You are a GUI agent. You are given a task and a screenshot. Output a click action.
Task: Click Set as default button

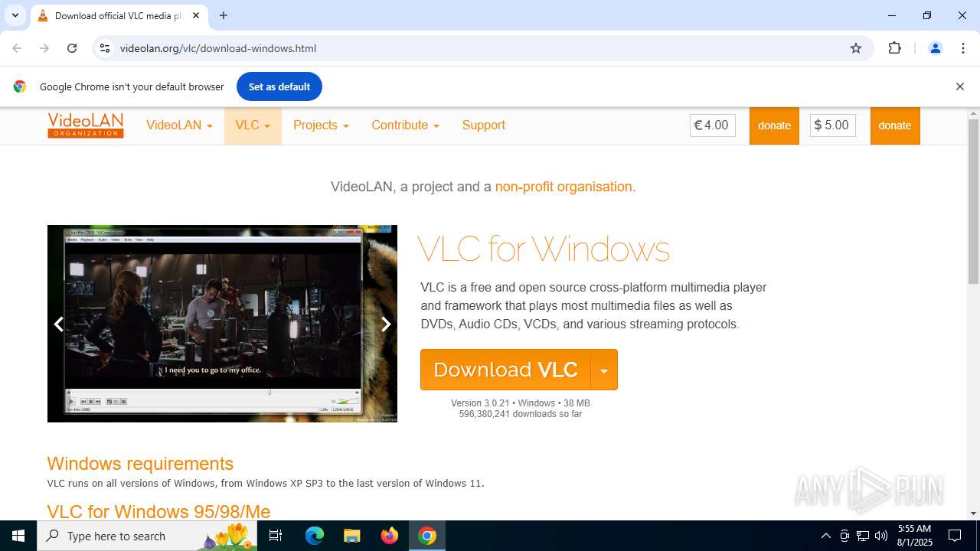(279, 86)
